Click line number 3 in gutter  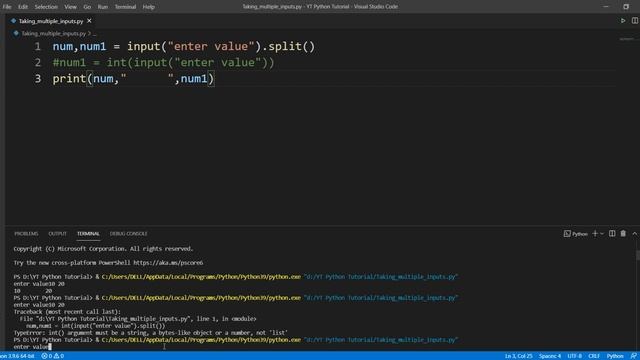[38, 78]
